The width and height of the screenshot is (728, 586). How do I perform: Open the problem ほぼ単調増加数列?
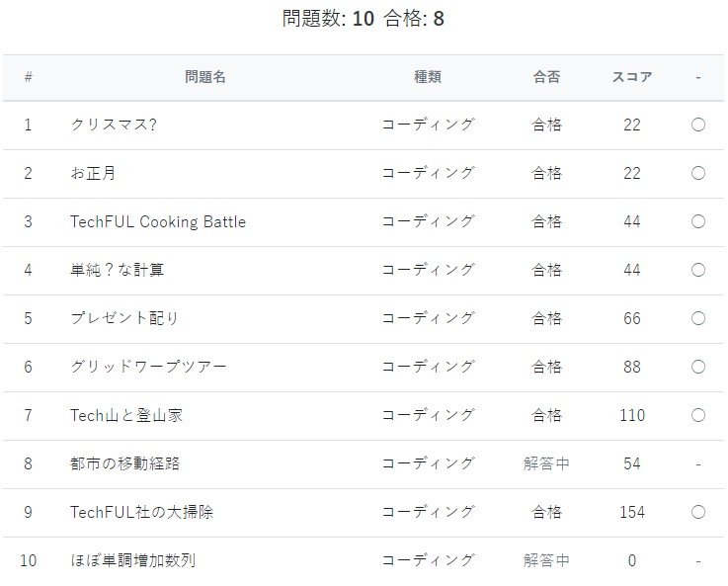click(133, 560)
